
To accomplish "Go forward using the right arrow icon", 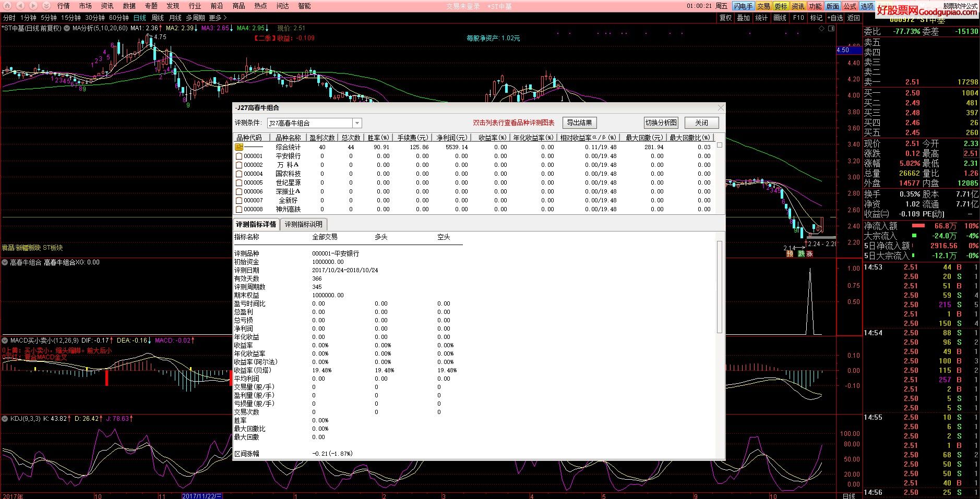I will (33, 6).
